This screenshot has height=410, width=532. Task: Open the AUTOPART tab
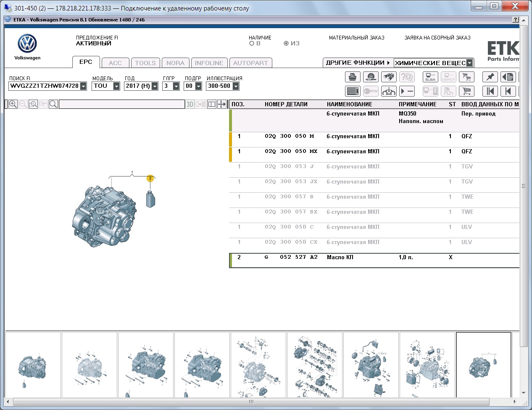[250, 63]
